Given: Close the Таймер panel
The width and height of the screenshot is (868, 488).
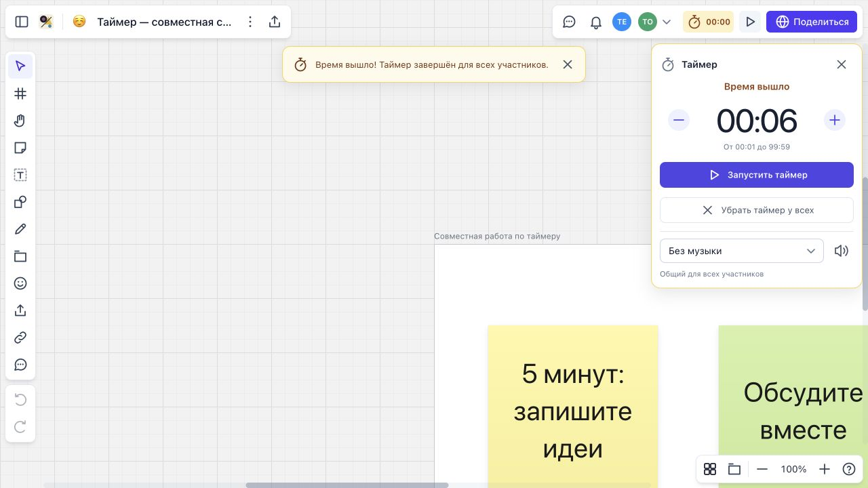Looking at the screenshot, I should 842,64.
